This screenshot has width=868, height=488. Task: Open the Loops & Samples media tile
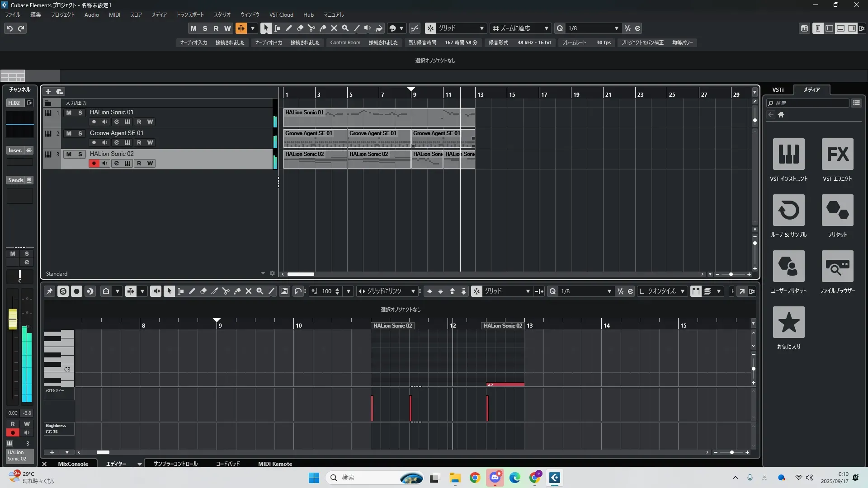(788, 211)
